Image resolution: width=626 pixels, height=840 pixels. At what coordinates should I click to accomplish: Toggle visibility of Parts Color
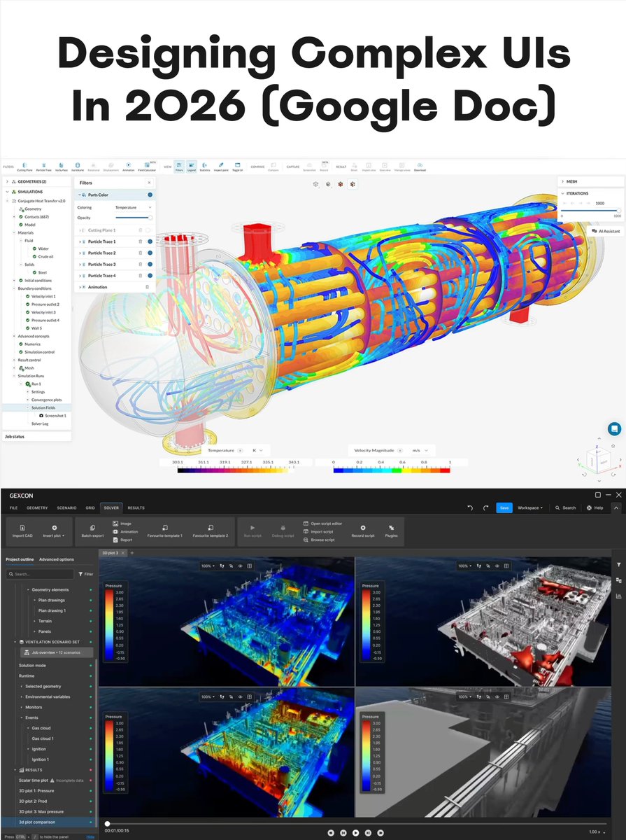(150, 195)
